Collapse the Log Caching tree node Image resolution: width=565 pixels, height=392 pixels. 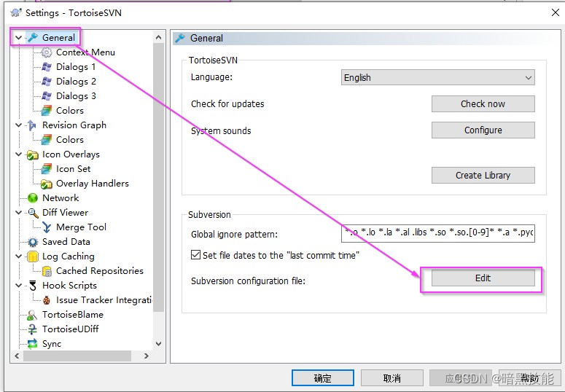click(x=19, y=256)
